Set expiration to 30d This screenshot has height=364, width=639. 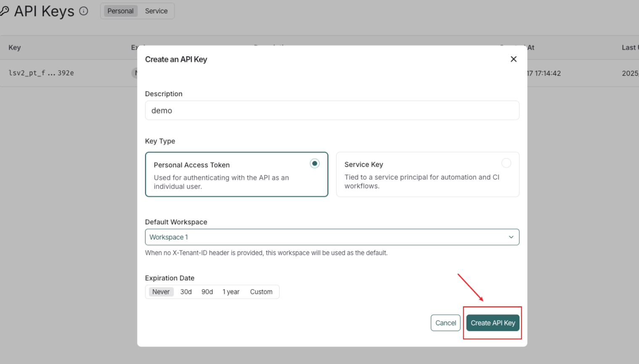[186, 292]
